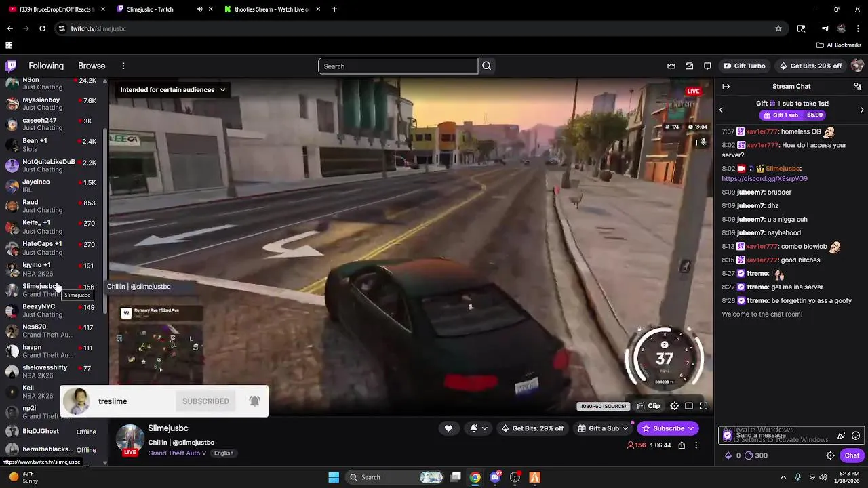This screenshot has width=868, height=488.
Task: Click the browser address bar URL
Action: 98,28
